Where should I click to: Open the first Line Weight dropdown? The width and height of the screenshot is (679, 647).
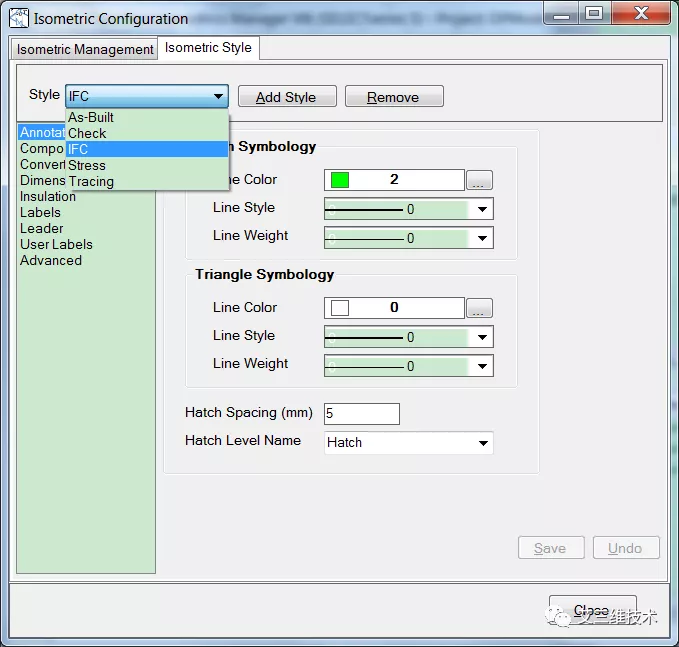pos(482,239)
